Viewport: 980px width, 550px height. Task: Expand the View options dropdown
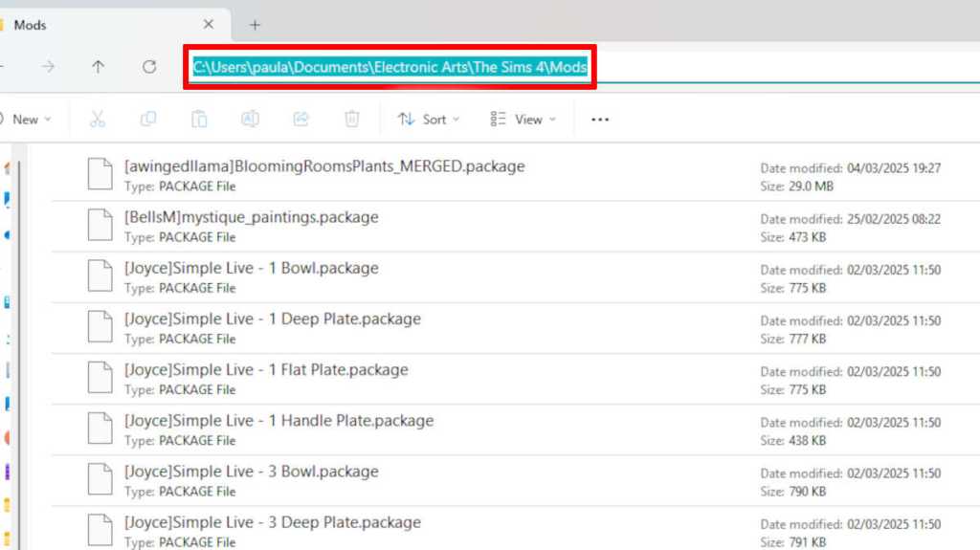(x=517, y=120)
